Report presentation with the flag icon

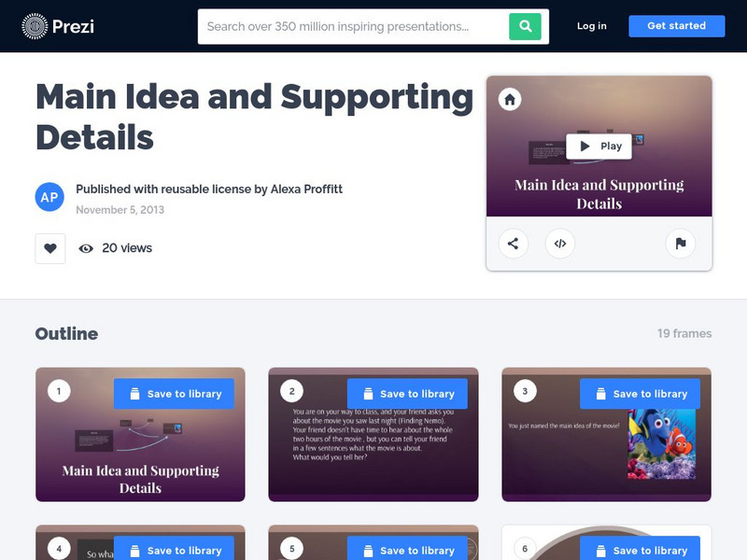point(681,244)
